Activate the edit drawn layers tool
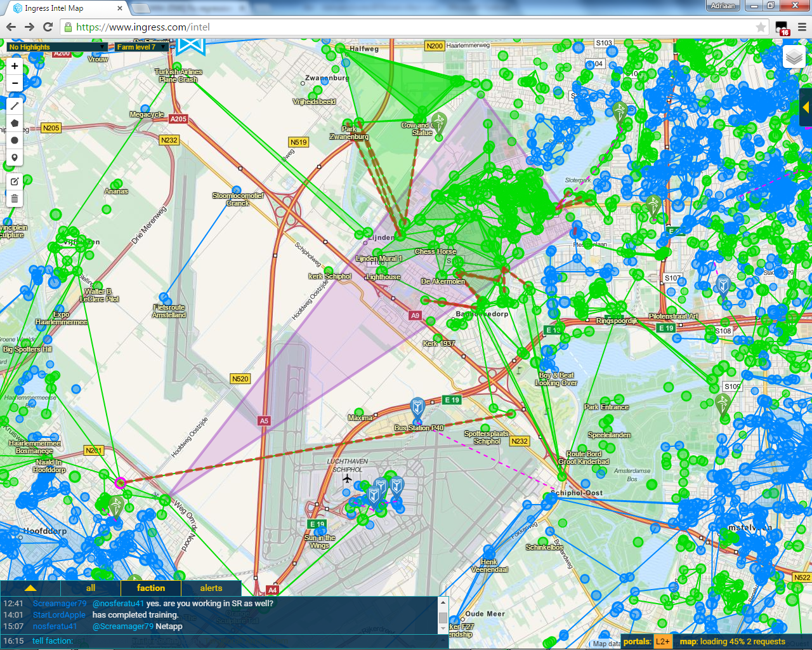The image size is (812, 650). 15,182
